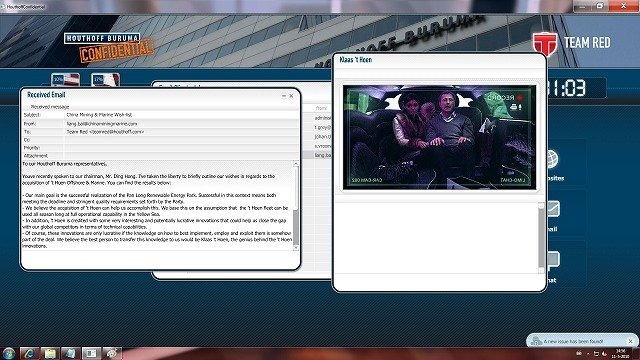Open the Chat speech bubble icon
Image resolution: width=640 pixels, height=360 pixels.
click(x=553, y=260)
